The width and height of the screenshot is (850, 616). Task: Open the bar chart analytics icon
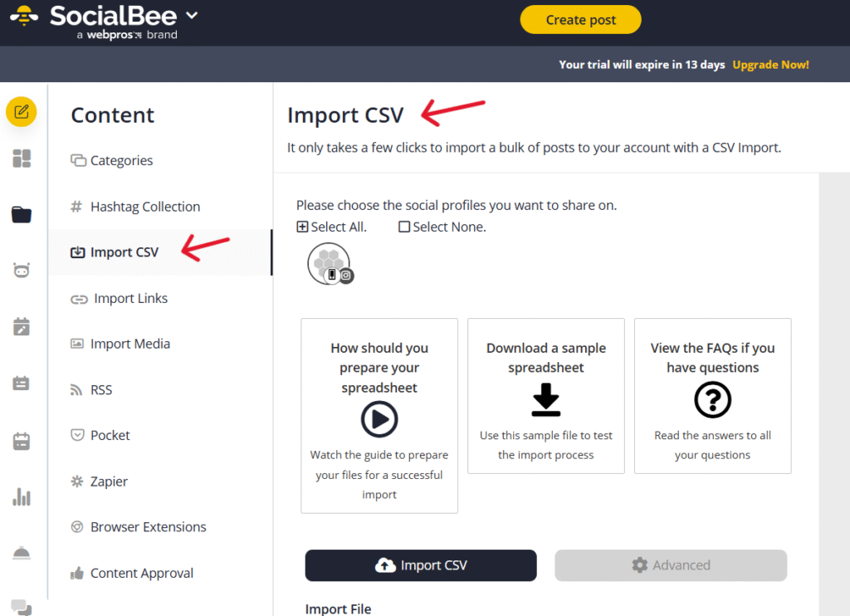coord(22,497)
